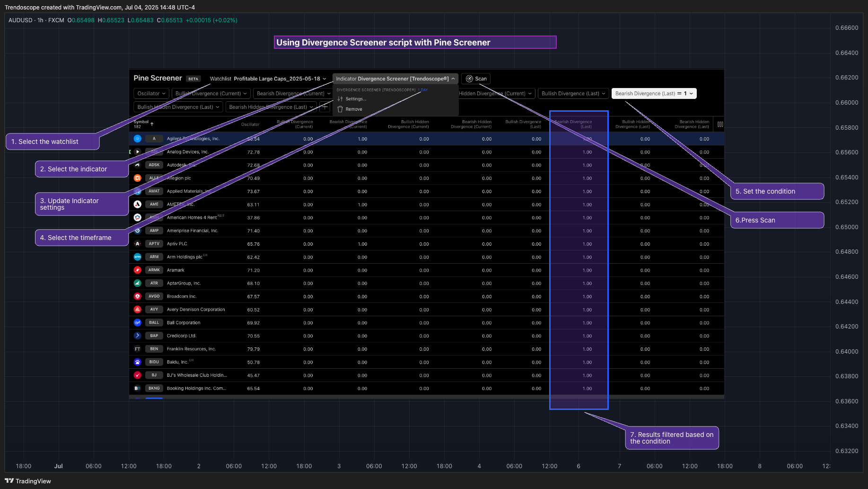Click the ADSK ticker badge
The width and height of the screenshot is (868, 489).
pyautogui.click(x=154, y=165)
